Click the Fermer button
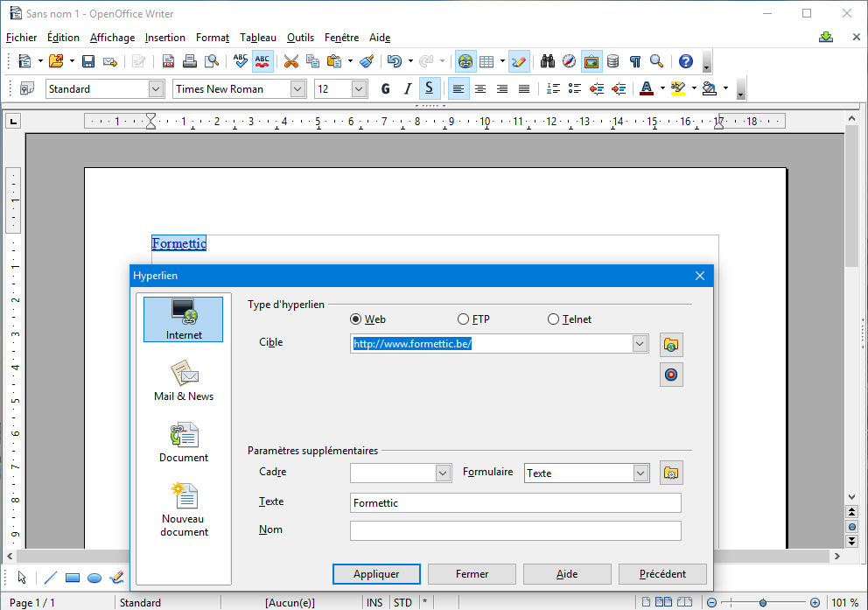This screenshot has height=610, width=868. (x=472, y=574)
